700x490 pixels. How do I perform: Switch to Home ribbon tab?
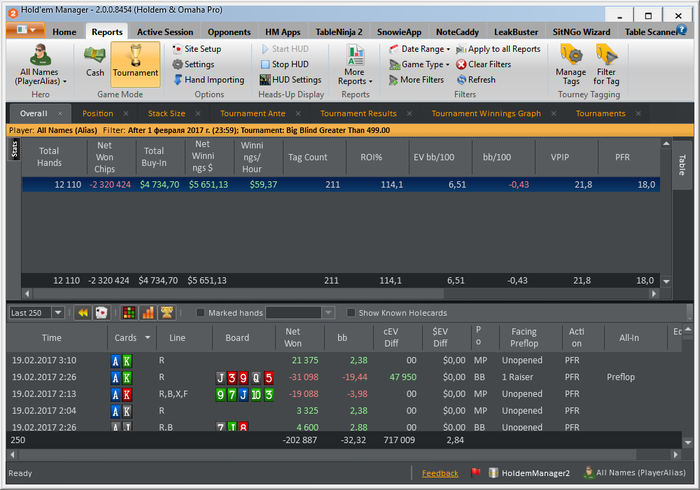[x=64, y=32]
